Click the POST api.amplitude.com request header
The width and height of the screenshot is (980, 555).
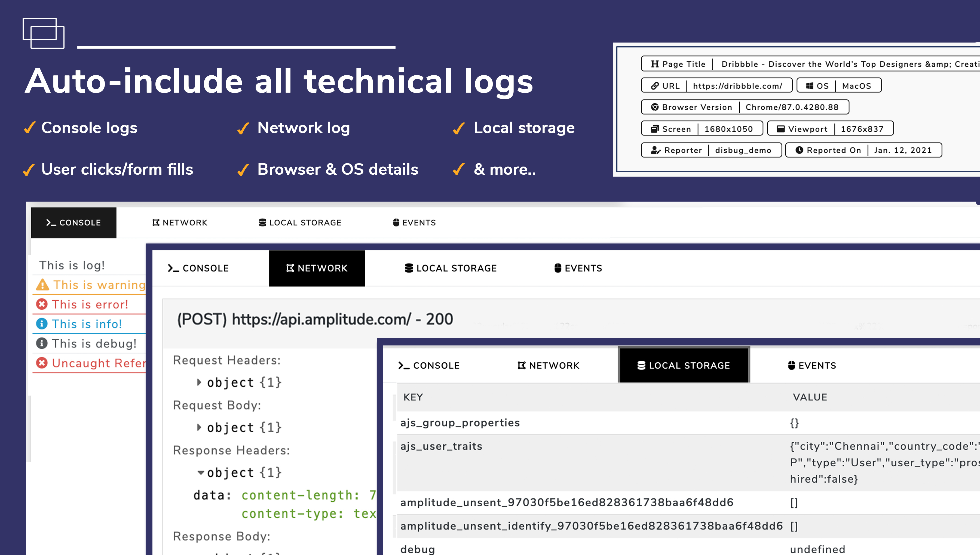315,319
